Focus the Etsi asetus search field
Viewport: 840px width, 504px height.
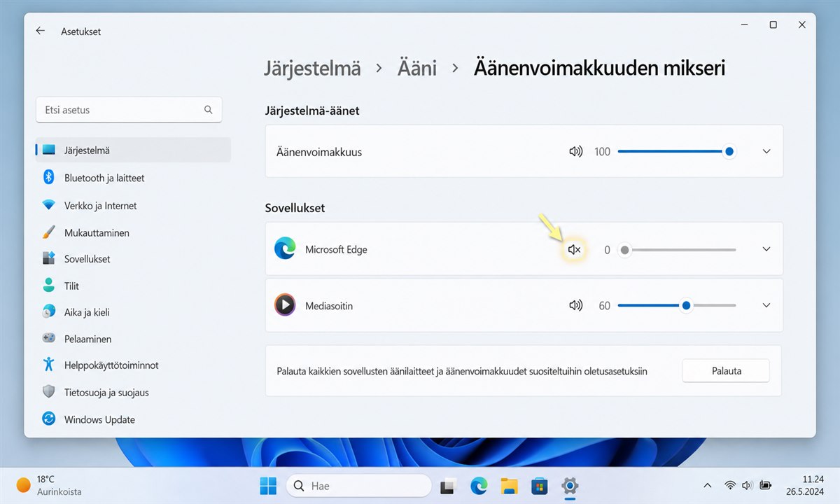129,110
